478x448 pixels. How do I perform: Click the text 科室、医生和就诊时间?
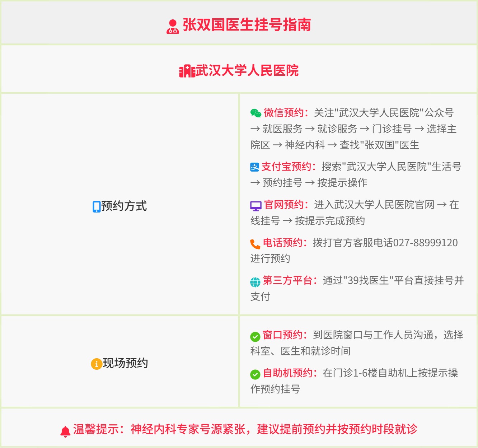[x=300, y=351]
